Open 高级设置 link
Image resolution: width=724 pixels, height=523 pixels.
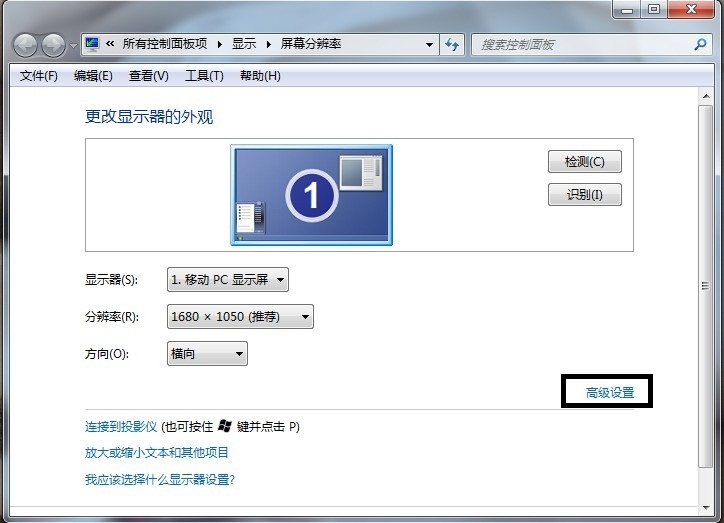[x=609, y=393]
